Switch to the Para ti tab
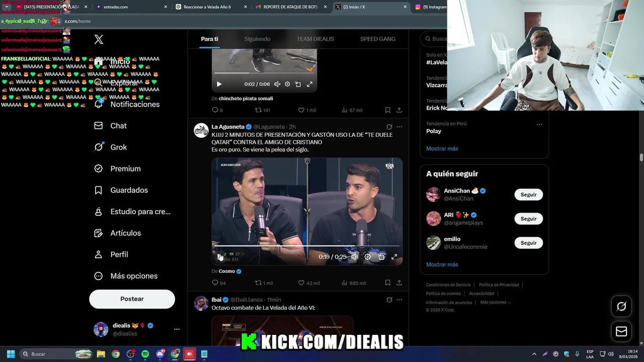 coord(209,39)
